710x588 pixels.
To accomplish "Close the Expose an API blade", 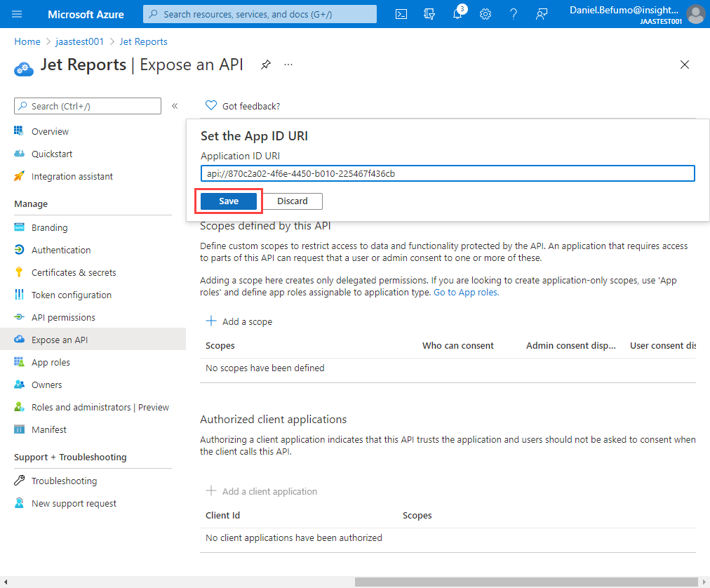I will [685, 65].
